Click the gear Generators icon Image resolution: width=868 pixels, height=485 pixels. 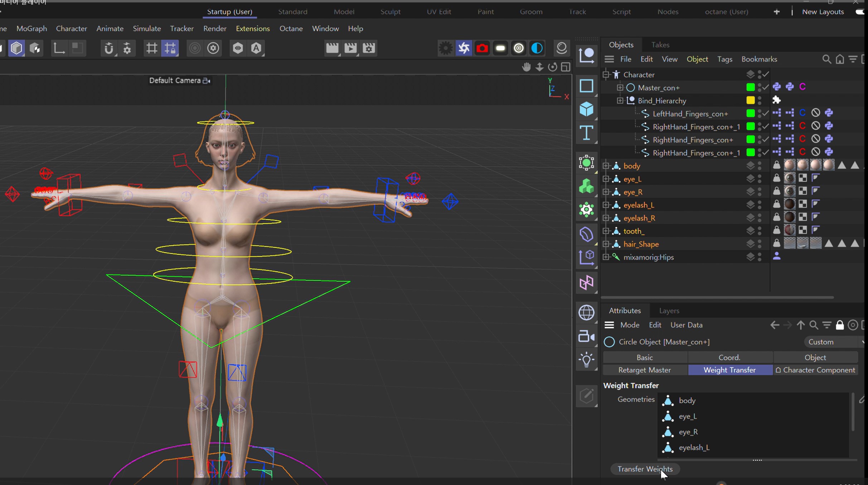(586, 210)
